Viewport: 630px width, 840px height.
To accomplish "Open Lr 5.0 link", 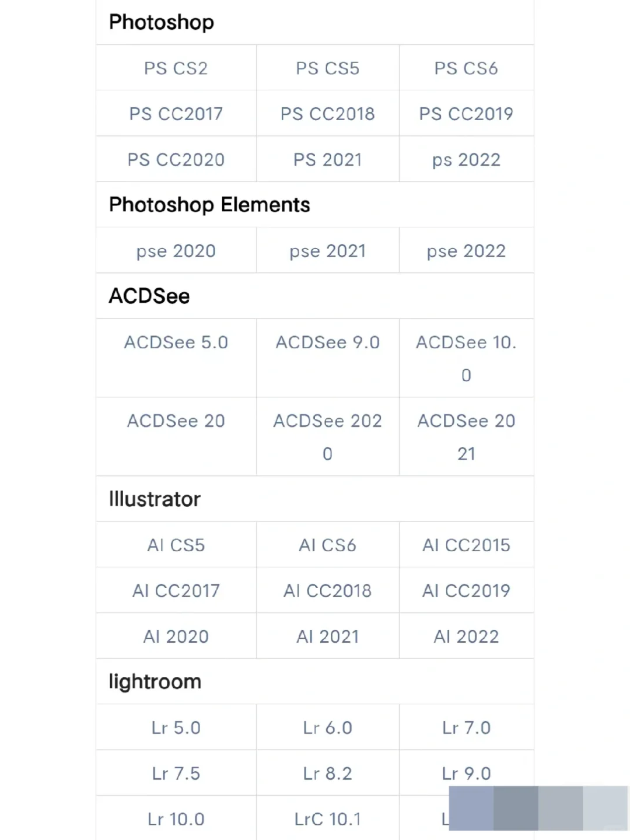I will [x=176, y=728].
